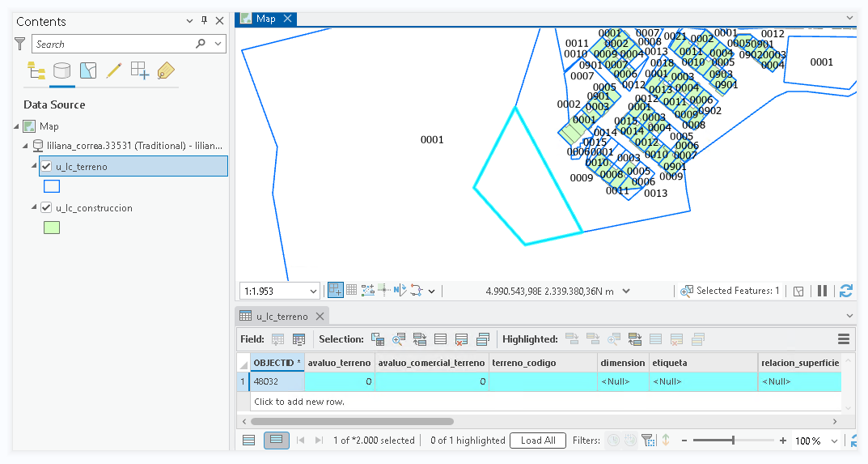Click the table zoom slider handle

click(733, 441)
